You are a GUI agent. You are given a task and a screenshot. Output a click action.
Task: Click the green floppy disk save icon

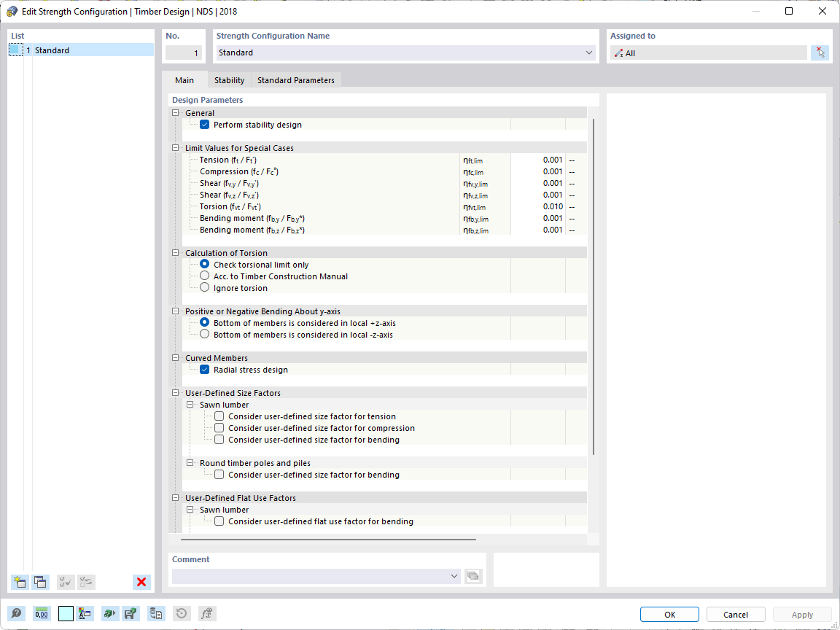[x=131, y=614]
